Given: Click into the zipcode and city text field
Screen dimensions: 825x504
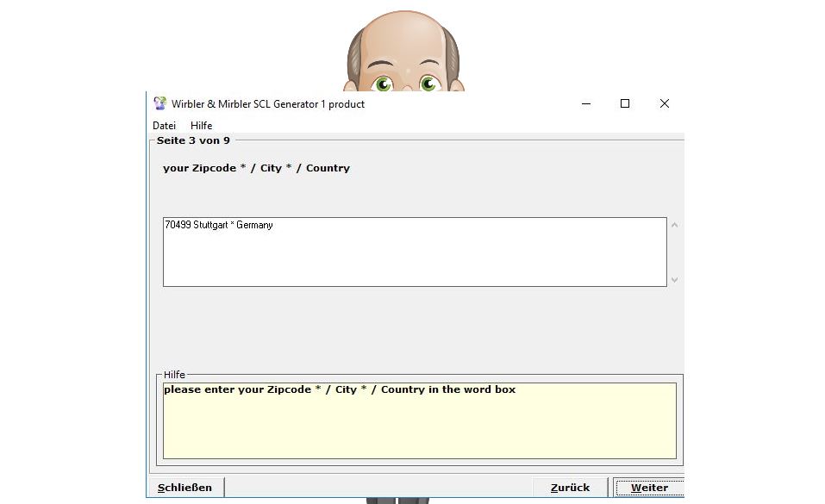Looking at the screenshot, I should click(414, 252).
